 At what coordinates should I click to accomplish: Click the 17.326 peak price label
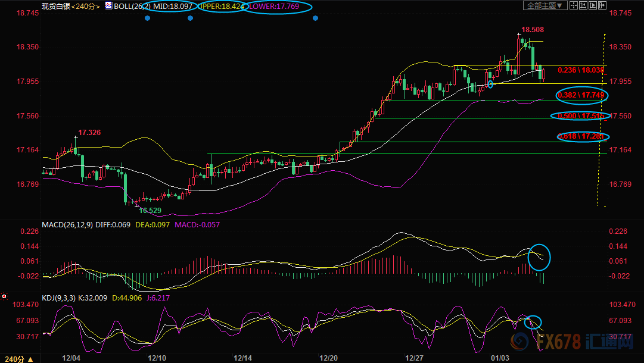pyautogui.click(x=89, y=132)
